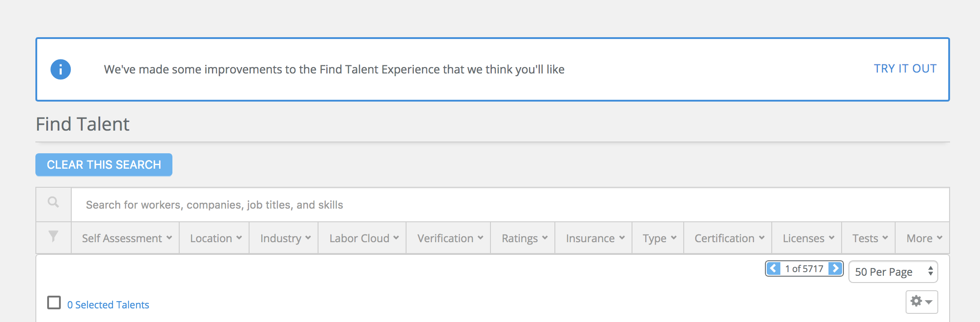Expand the Insurance filter

pyautogui.click(x=595, y=238)
